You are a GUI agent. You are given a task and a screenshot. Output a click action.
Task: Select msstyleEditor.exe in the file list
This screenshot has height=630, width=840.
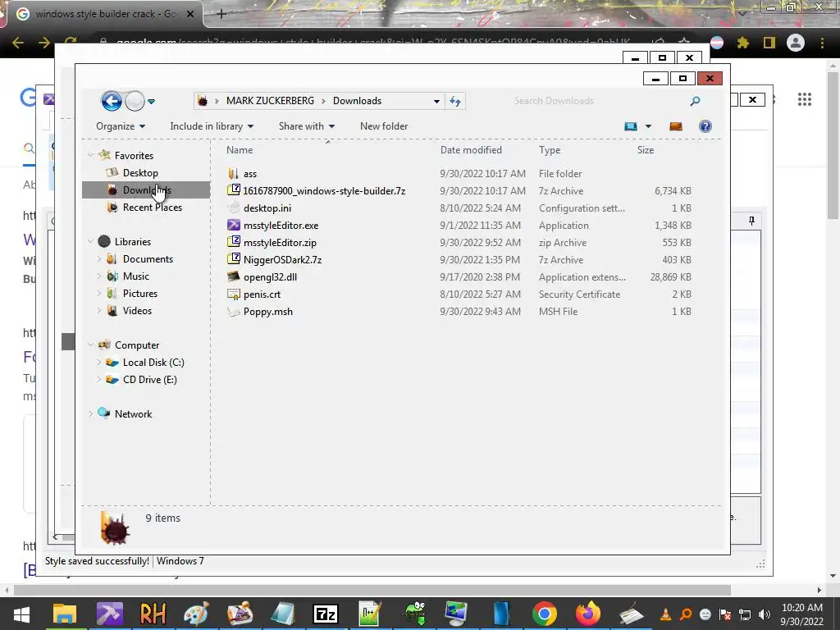click(281, 226)
